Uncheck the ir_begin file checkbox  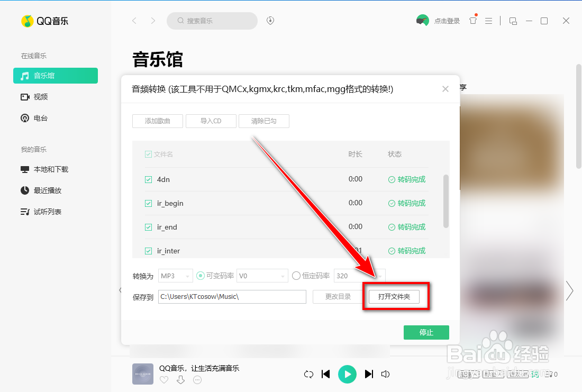pyautogui.click(x=149, y=204)
